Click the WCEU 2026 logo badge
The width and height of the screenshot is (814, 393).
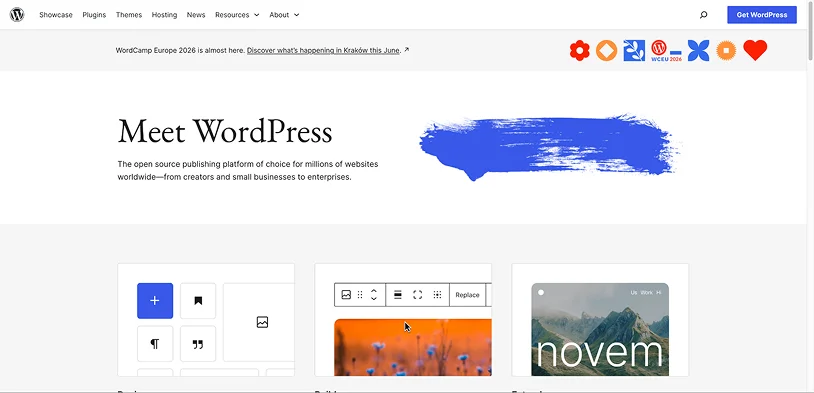pos(667,51)
